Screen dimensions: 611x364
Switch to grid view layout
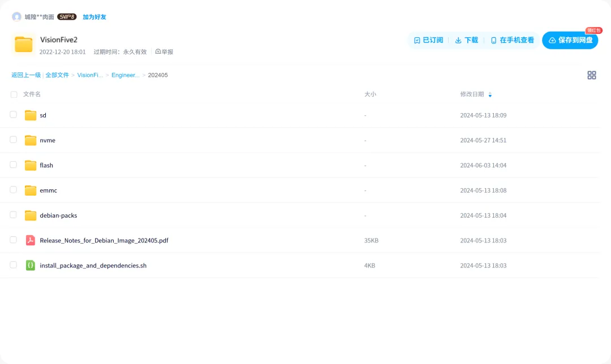click(x=592, y=75)
